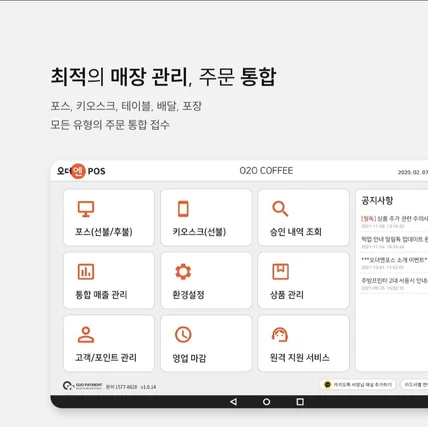Image resolution: width=428 pixels, height=427 pixels.
Task: Open the 오더엔포스 소개 이벤트 notice
Action: (394, 263)
